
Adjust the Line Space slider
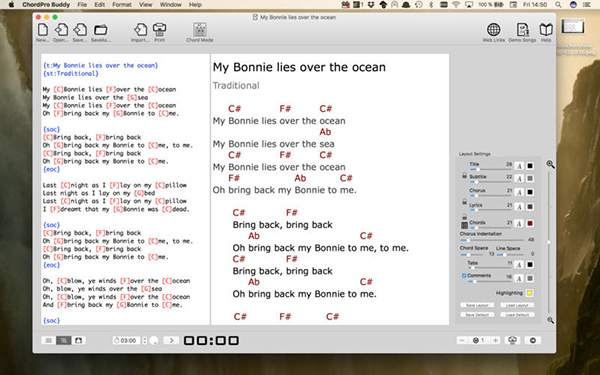click(511, 254)
